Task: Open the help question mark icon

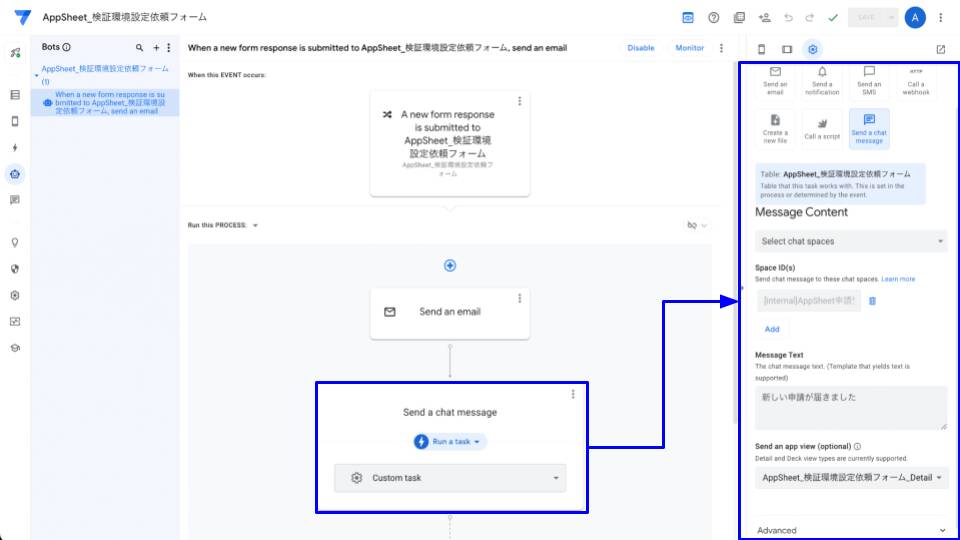Action: (713, 18)
